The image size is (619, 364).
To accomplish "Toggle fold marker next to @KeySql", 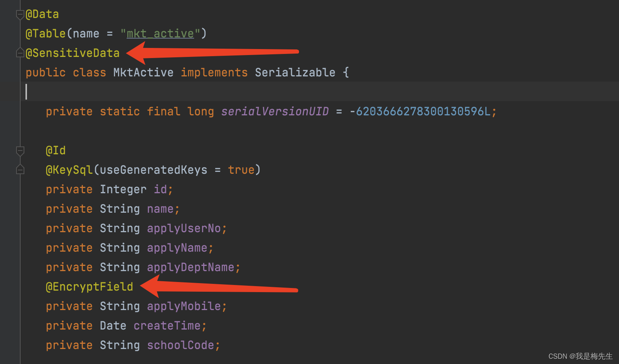I will pyautogui.click(x=20, y=170).
